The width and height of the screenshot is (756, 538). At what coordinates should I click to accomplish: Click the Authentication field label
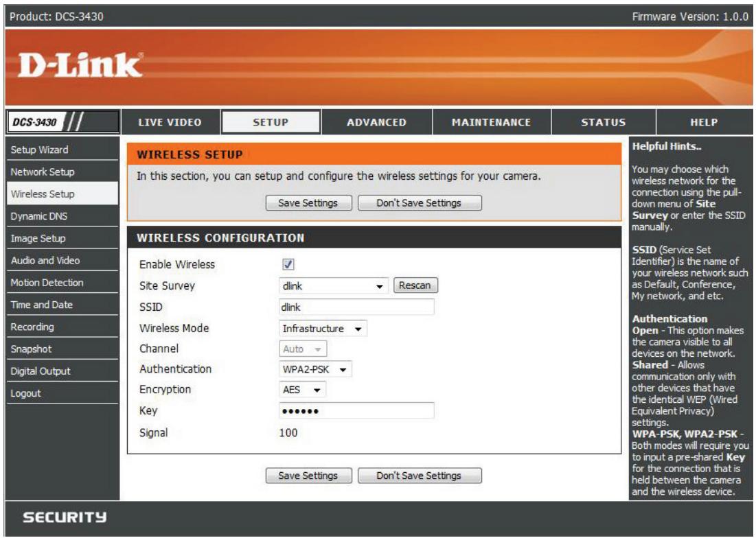(176, 369)
